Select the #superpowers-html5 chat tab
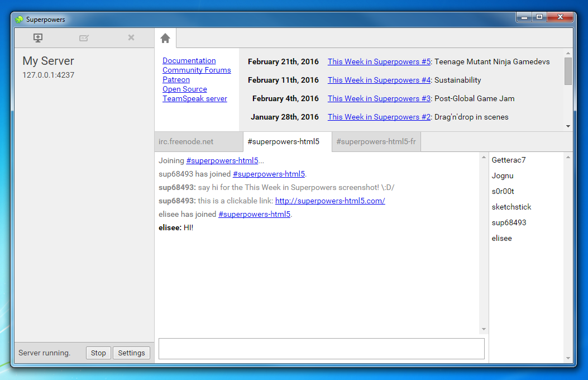This screenshot has height=380, width=588. point(287,142)
